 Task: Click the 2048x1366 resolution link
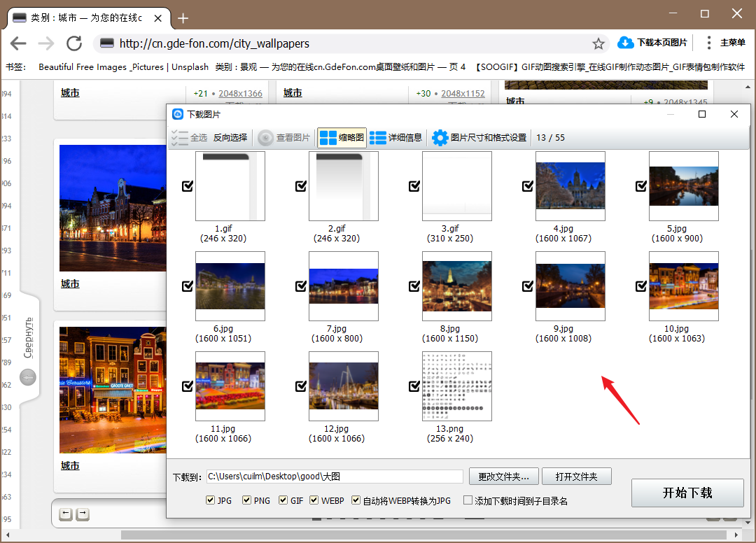(x=240, y=94)
